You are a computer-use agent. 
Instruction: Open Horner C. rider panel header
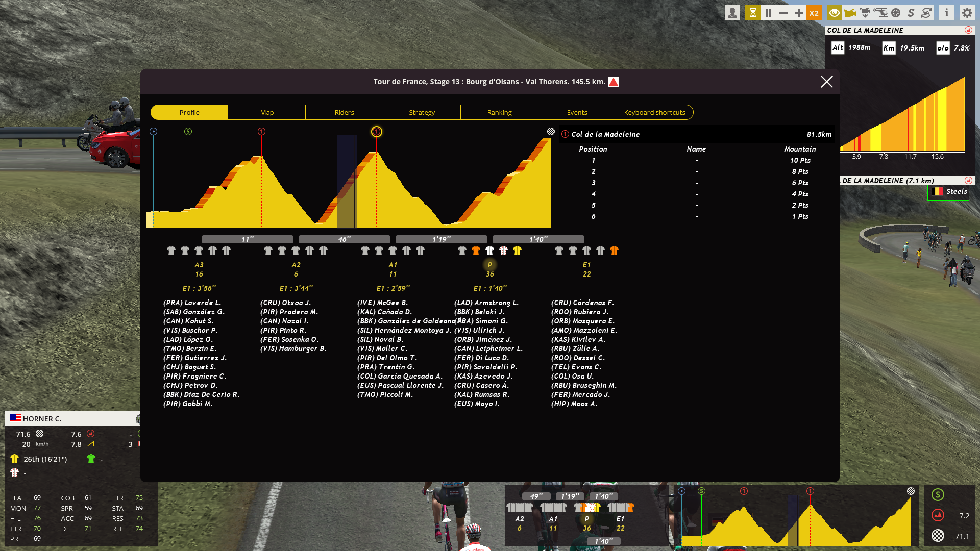(73, 419)
